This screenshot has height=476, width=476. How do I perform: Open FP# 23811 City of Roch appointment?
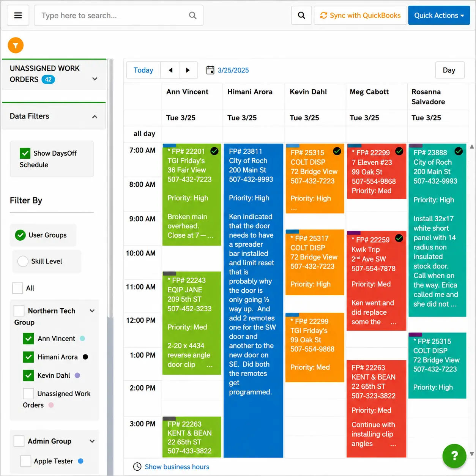coord(254,301)
